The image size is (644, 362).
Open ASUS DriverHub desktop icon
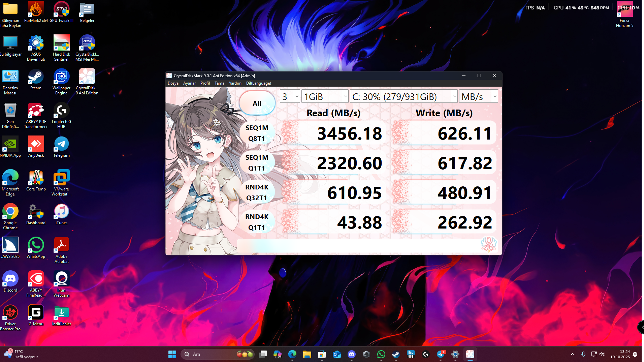coord(36,48)
